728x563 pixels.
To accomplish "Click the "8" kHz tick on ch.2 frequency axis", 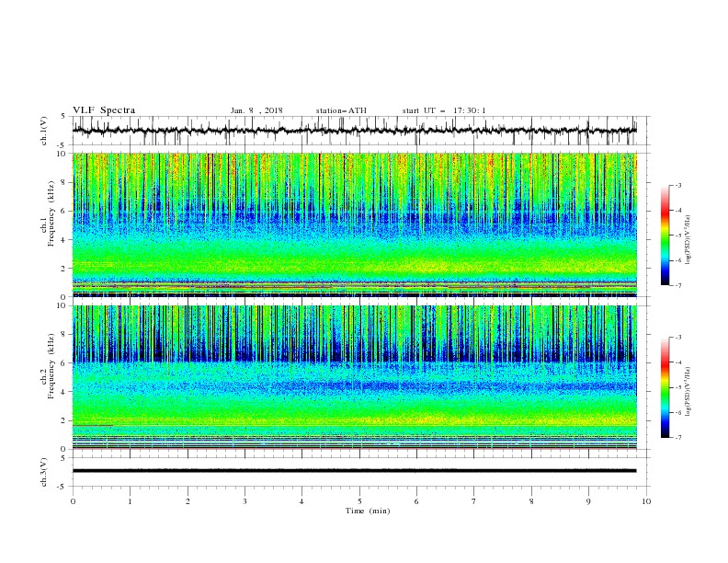I will click(x=65, y=335).
